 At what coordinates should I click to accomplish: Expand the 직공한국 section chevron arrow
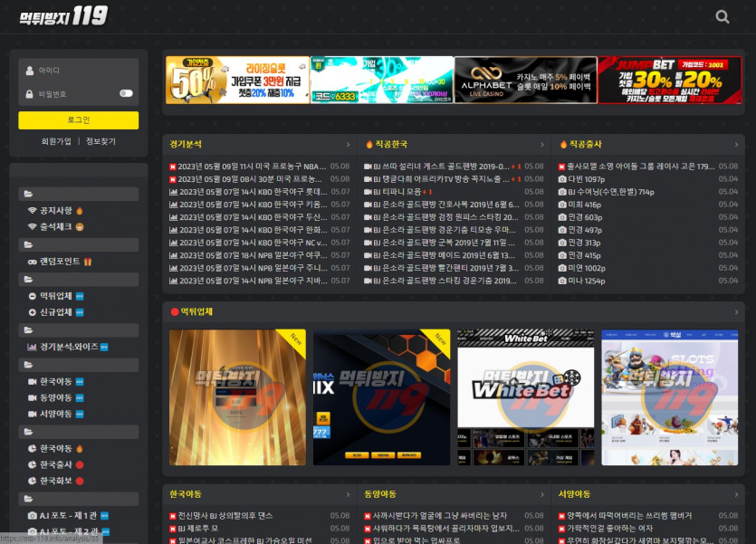542,145
